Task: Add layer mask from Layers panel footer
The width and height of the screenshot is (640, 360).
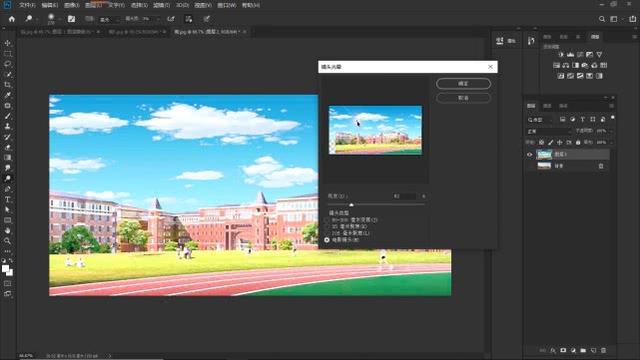Action: click(563, 350)
